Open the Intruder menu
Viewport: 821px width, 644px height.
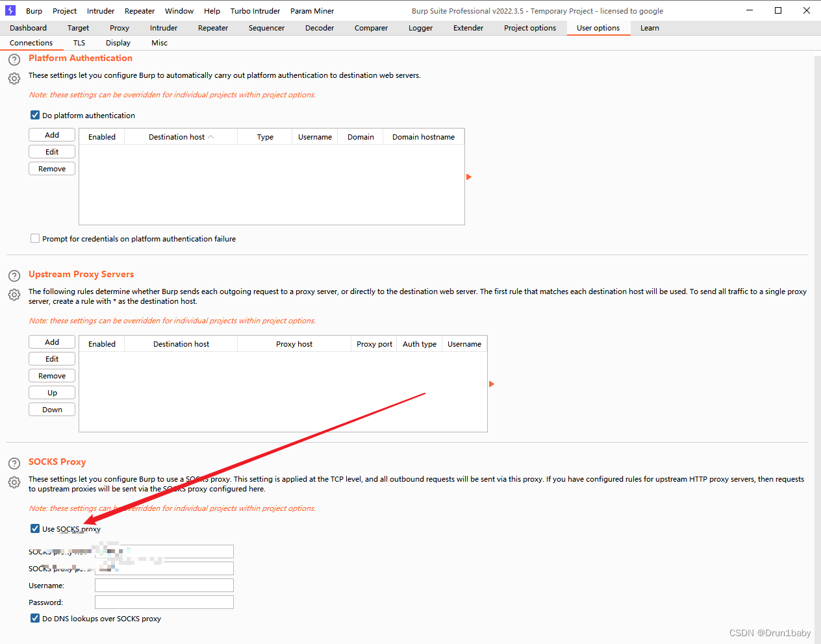coord(101,11)
